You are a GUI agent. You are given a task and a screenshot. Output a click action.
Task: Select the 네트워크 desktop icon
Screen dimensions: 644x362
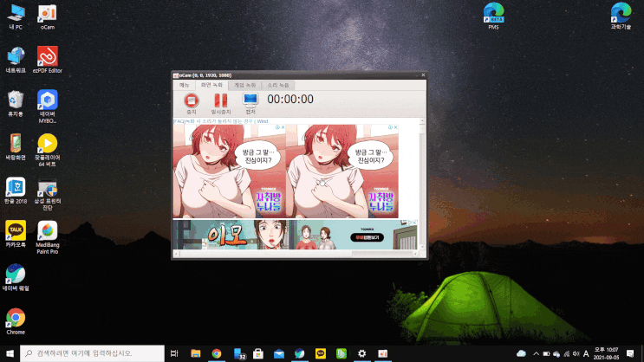coord(16,61)
